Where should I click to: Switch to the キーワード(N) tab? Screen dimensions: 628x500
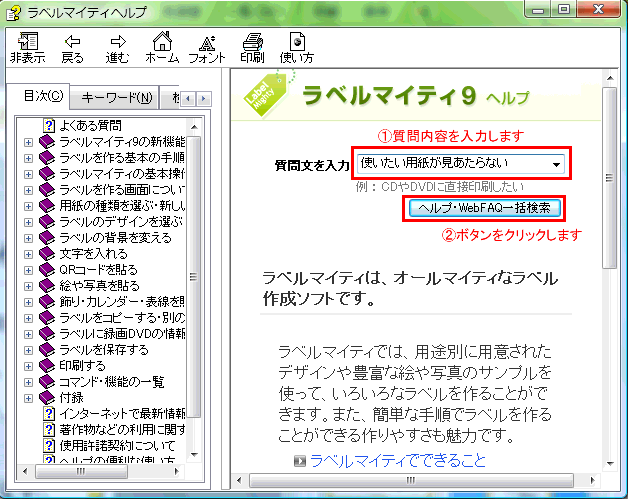[x=116, y=98]
